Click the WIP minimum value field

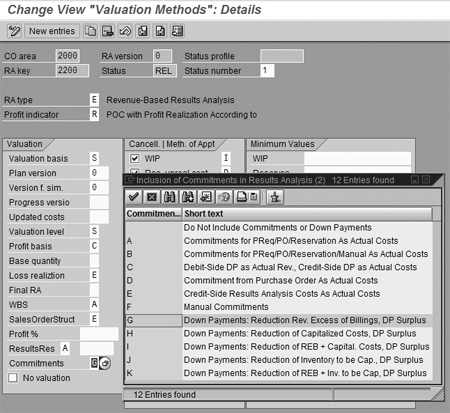click(357, 158)
